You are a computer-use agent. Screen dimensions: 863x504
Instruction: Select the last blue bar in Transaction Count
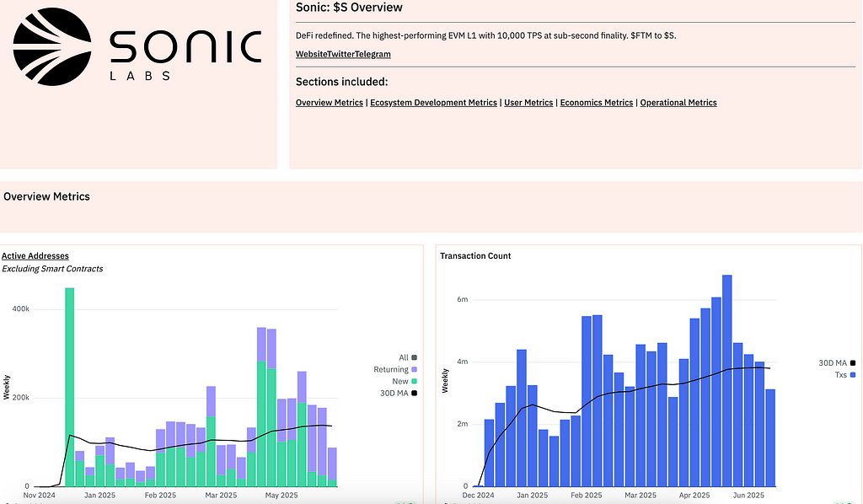point(770,438)
